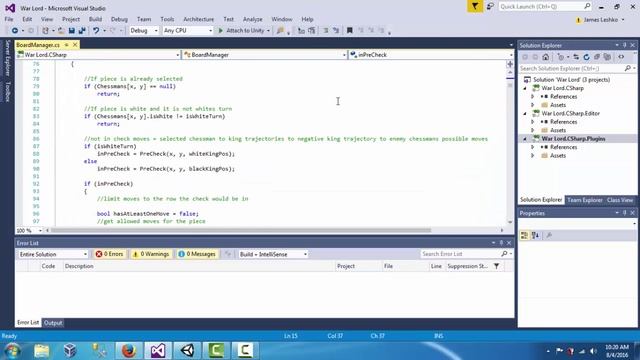Open the File menu
This screenshot has height=360, width=640.
tap(9, 19)
